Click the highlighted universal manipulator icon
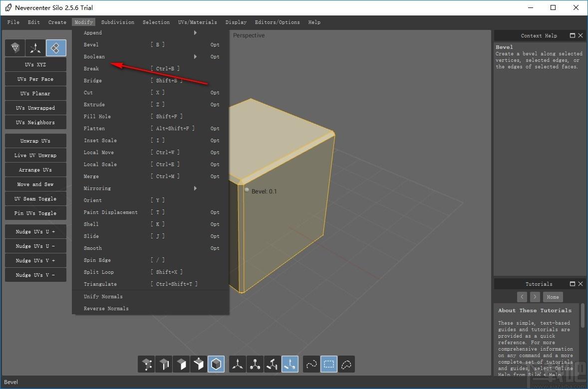The image size is (588, 389). tap(290, 364)
